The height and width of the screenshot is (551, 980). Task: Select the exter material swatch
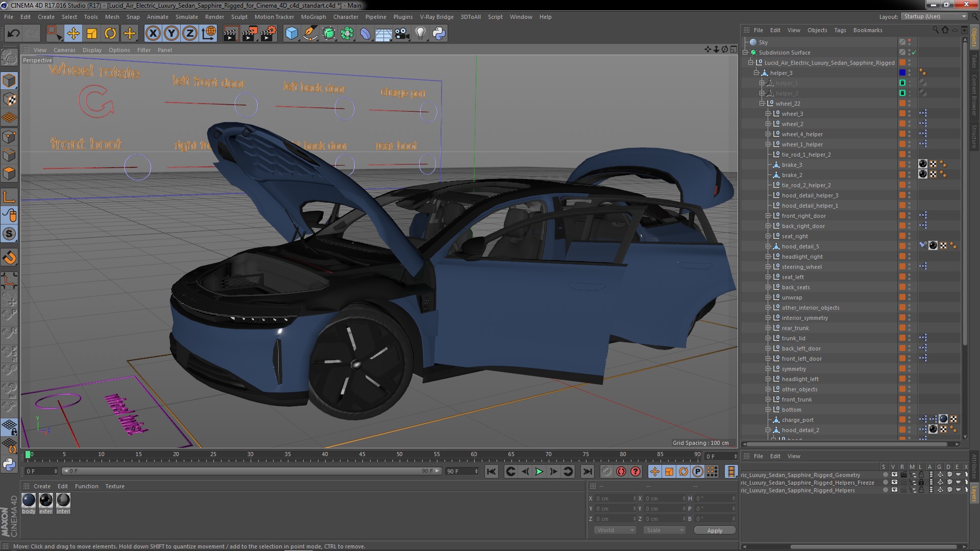pos(46,503)
